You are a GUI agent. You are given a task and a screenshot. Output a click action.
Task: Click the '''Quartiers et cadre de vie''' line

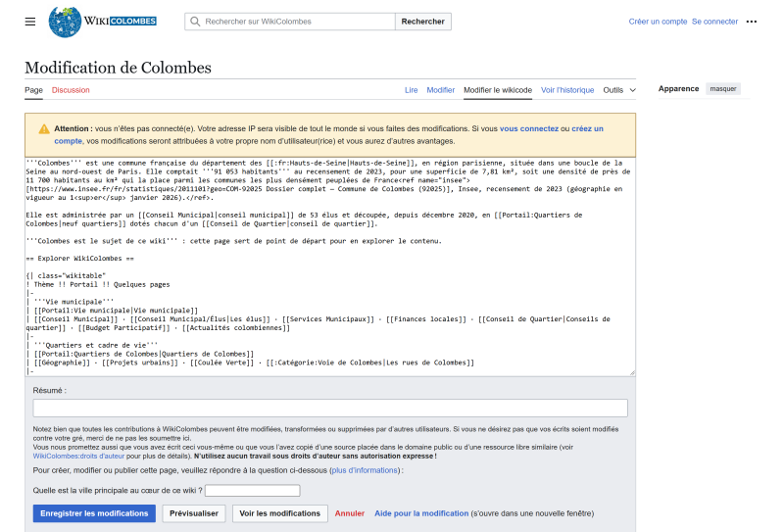click(92, 345)
